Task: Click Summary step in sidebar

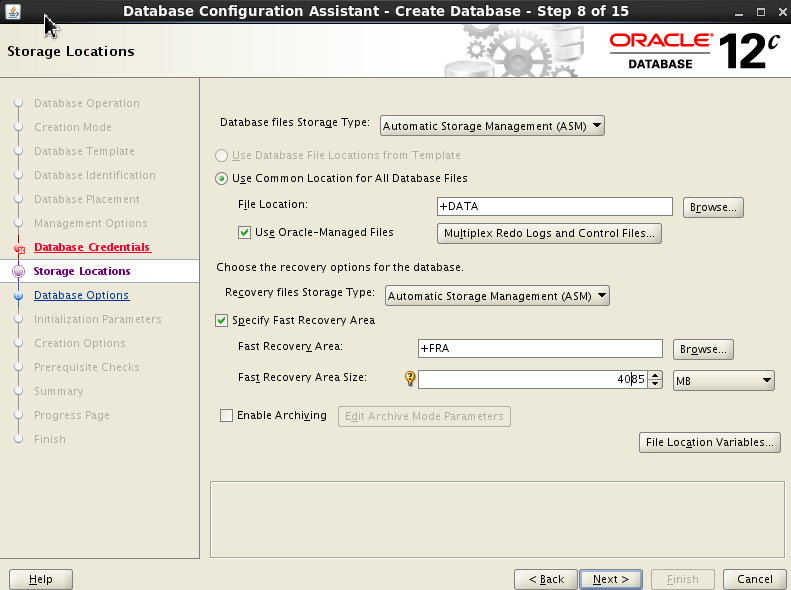Action: 59,391
